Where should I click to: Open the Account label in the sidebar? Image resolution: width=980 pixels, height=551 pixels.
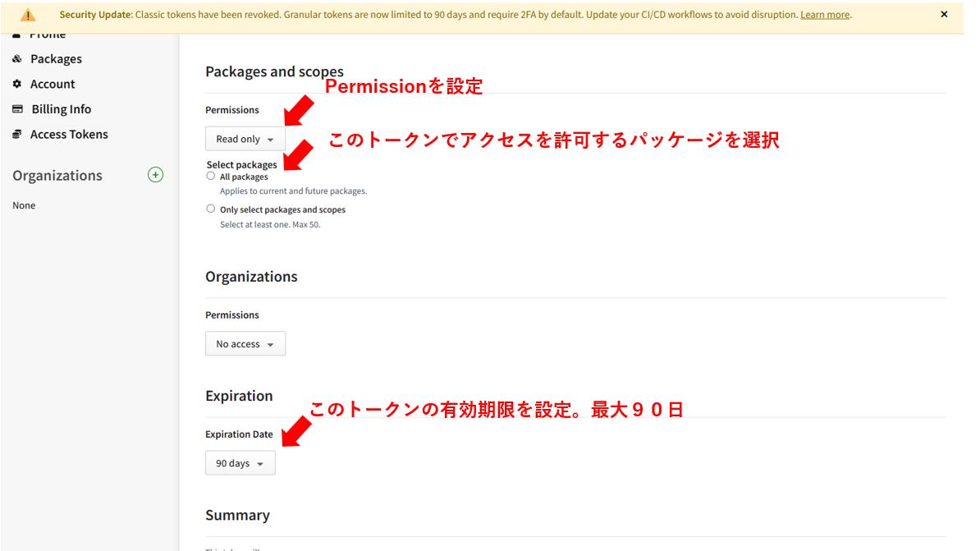53,84
